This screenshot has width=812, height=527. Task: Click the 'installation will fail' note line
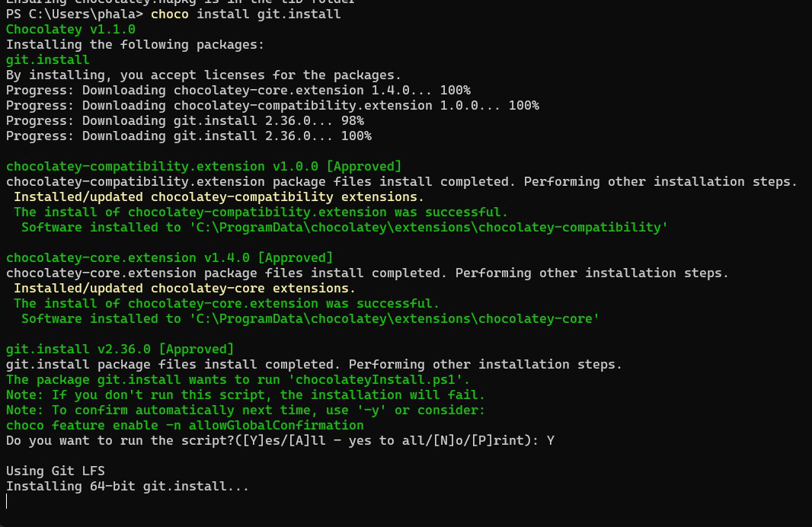click(x=245, y=394)
